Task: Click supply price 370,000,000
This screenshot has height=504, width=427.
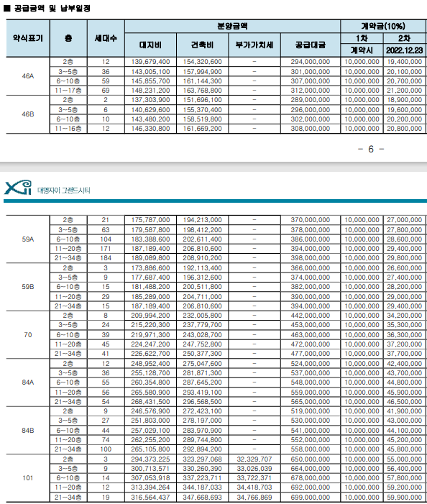Action: coord(311,220)
